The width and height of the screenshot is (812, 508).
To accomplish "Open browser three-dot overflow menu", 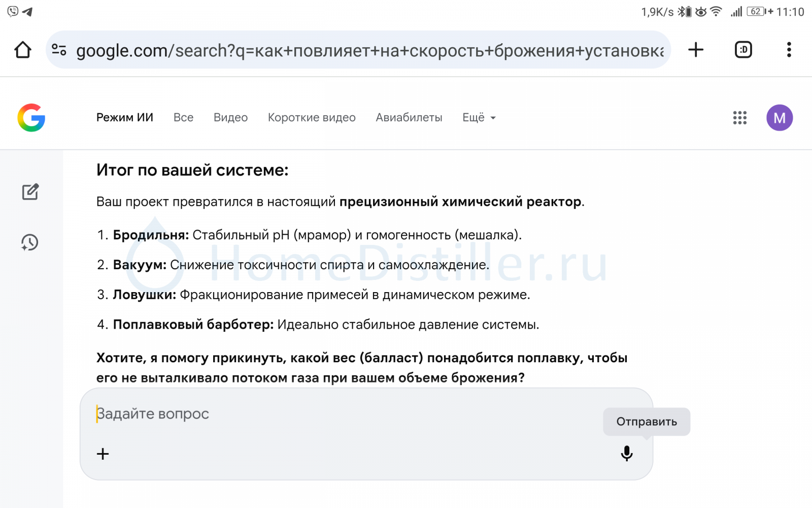I will pos(789,50).
